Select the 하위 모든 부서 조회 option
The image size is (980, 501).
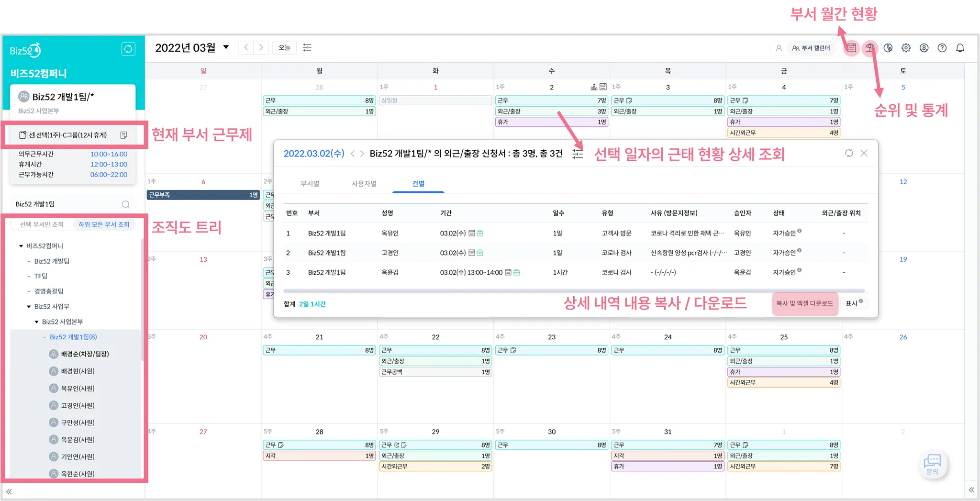(x=104, y=224)
